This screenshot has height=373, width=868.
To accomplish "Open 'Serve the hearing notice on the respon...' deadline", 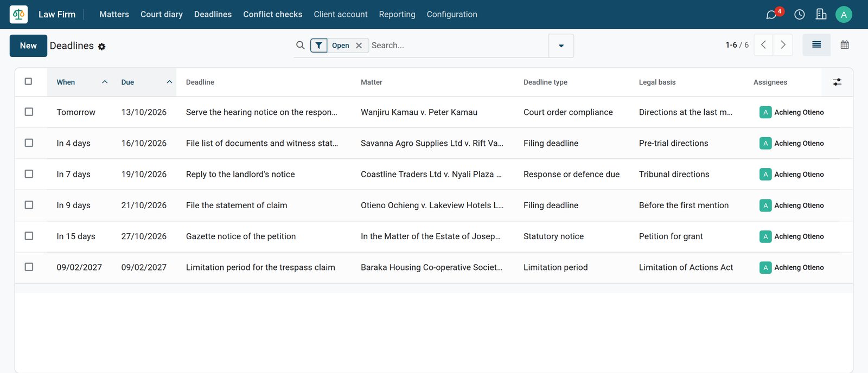I will (261, 112).
